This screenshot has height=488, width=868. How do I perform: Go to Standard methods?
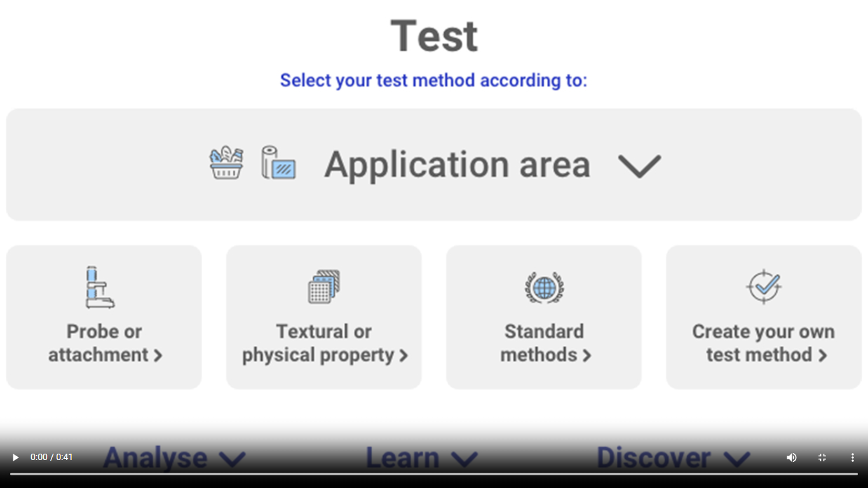click(545, 343)
